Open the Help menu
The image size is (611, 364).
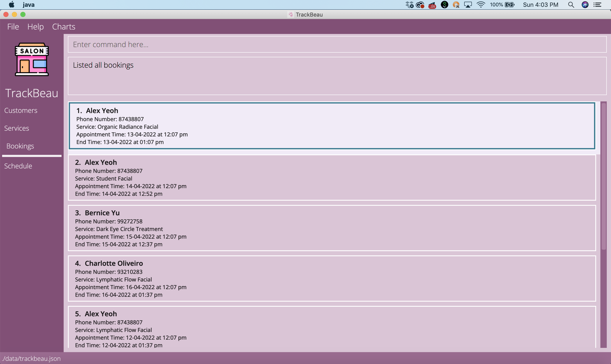pyautogui.click(x=36, y=27)
